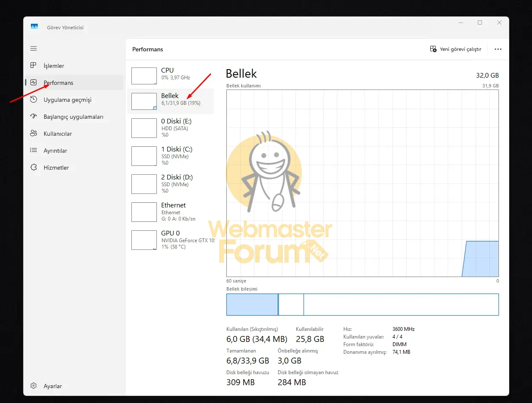This screenshot has width=532, height=403.
Task: Click the Ayarlar gear icon
Action: pos(33,386)
